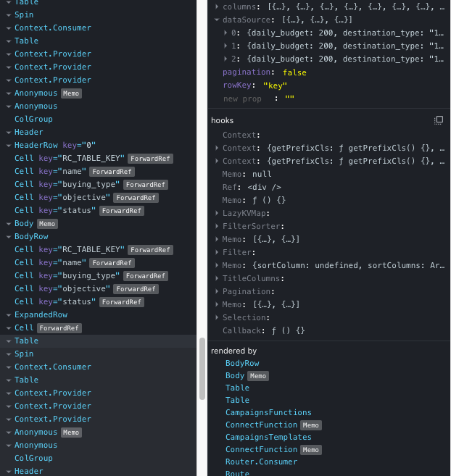Select the ExpandedRow component

(x=41, y=315)
